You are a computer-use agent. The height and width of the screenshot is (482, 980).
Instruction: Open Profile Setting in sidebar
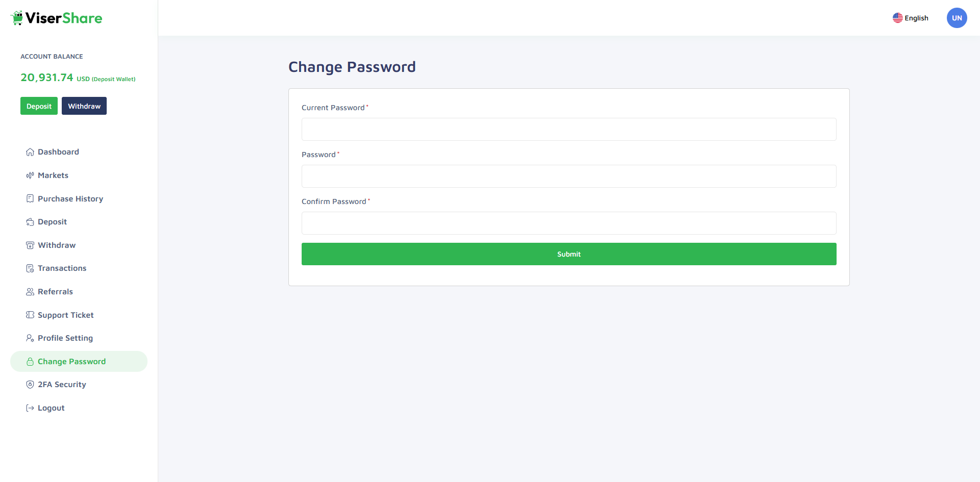(x=65, y=338)
